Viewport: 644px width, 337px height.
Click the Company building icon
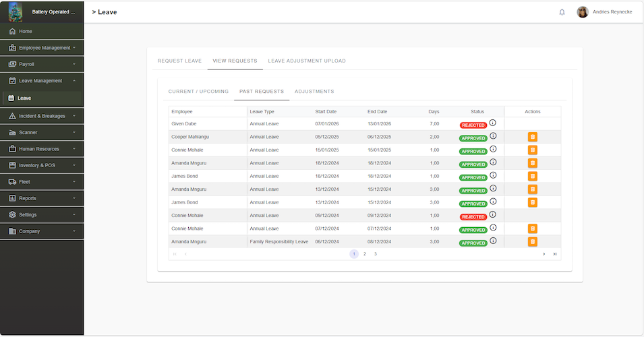tap(12, 231)
